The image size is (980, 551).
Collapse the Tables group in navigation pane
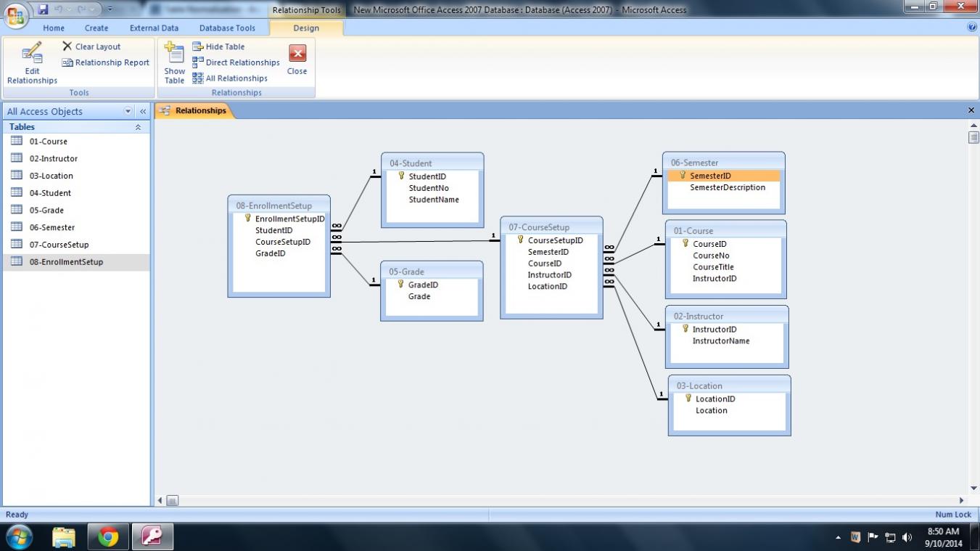(x=138, y=127)
